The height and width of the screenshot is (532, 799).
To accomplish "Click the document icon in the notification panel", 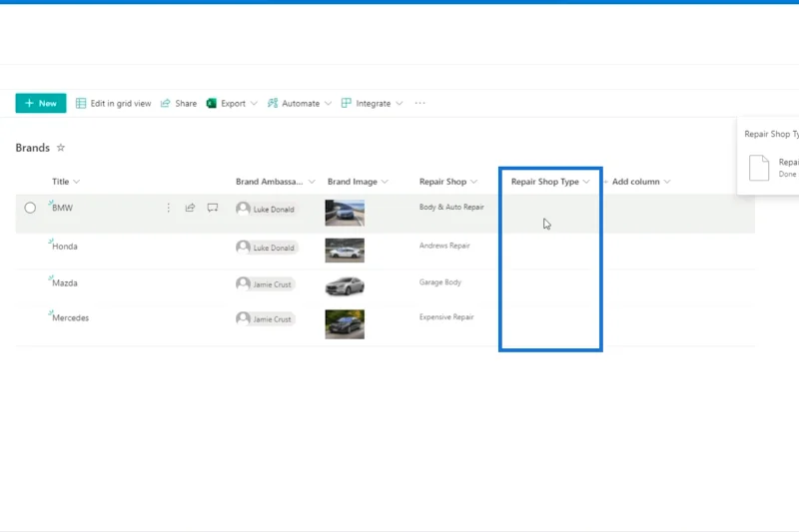I will (x=759, y=168).
